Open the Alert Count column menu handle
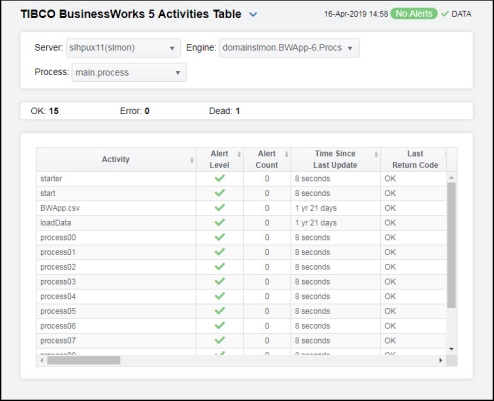 [286, 154]
